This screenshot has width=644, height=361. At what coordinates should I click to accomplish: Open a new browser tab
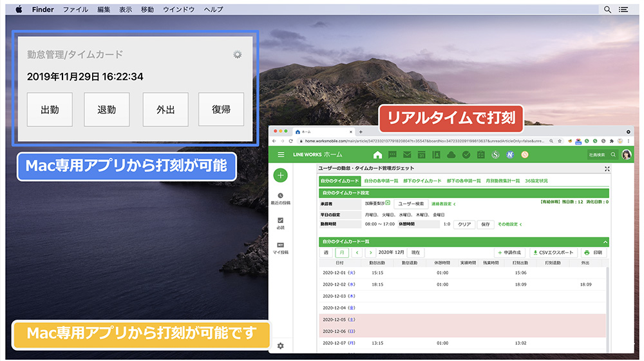pos(361,132)
